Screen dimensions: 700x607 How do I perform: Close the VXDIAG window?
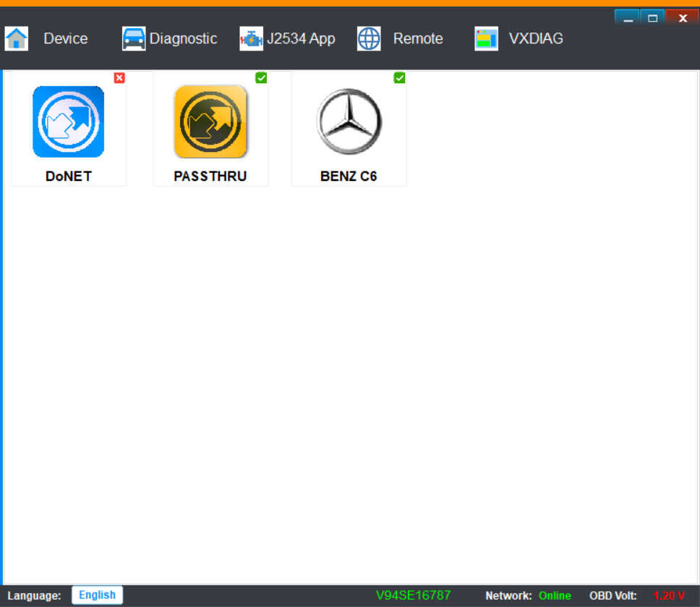[x=682, y=17]
